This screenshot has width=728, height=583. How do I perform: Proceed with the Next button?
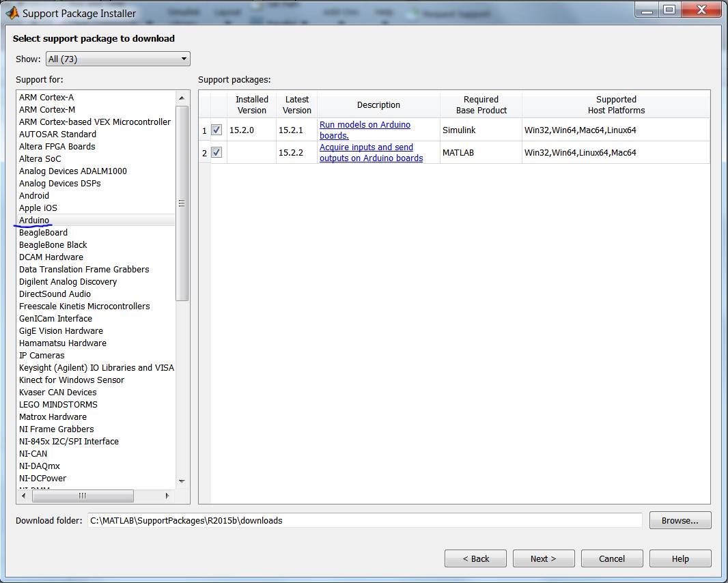(544, 558)
